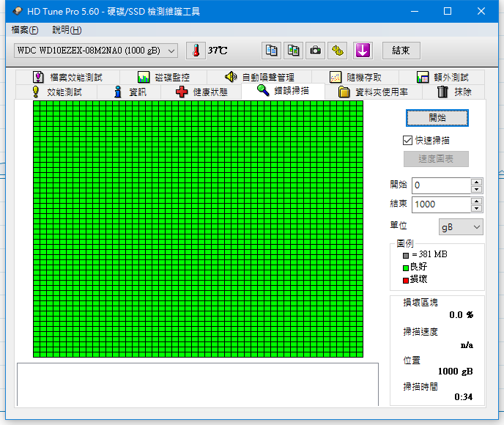Click the 結束 position input field
Screen dimensions: 504x425
[441, 204]
